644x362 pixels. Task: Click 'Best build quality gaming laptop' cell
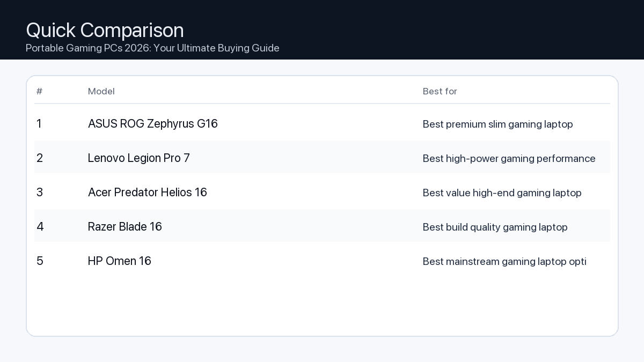[x=495, y=227]
